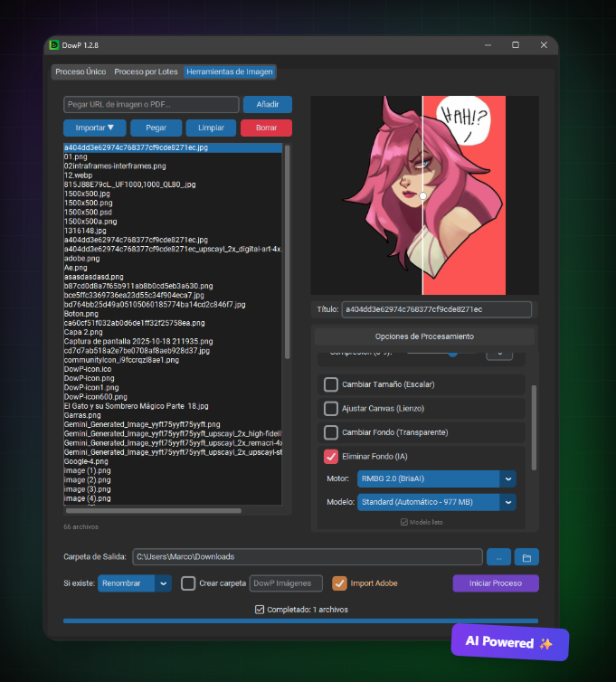Toggle the Crear carpeta checkbox
This screenshot has width=616, height=682.
pyautogui.click(x=188, y=583)
